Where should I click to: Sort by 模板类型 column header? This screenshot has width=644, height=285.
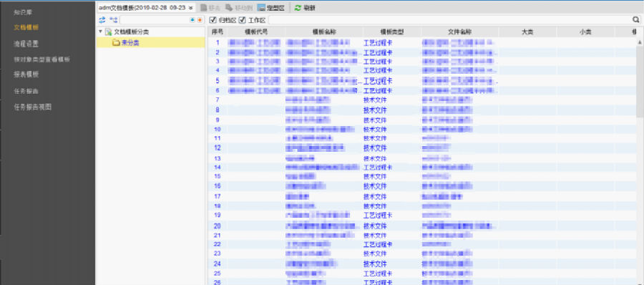(392, 32)
